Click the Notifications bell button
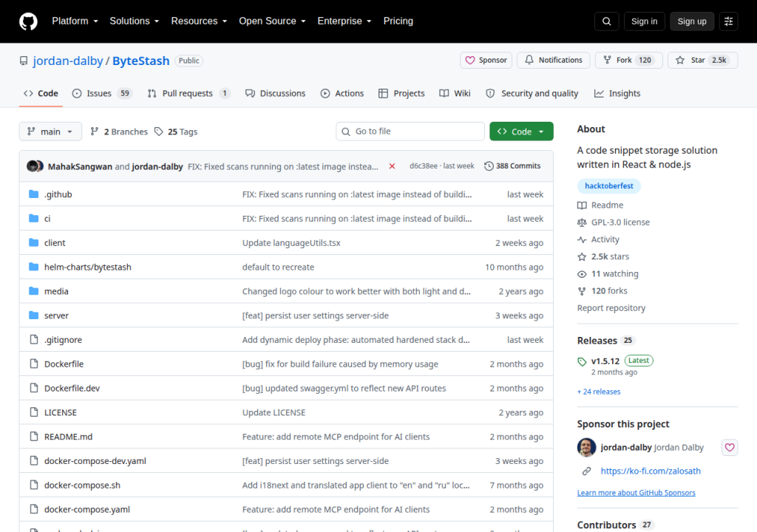Viewport: 757px width, 532px height. [553, 61]
